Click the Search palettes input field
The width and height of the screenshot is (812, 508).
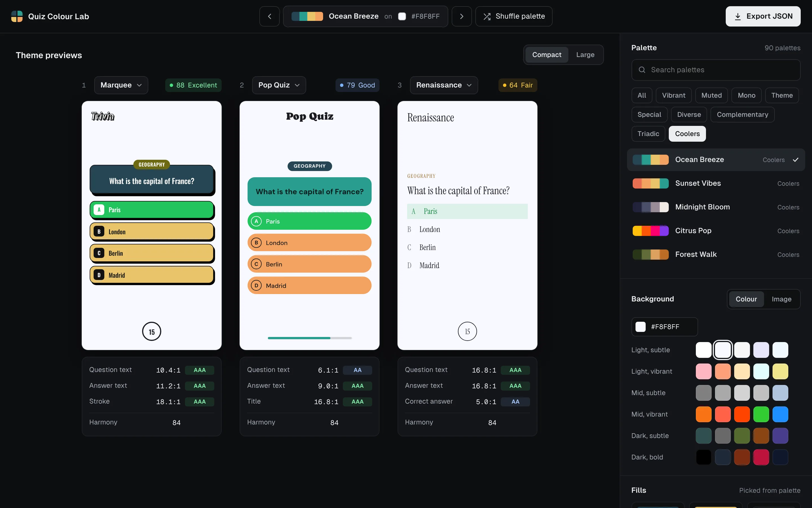click(x=716, y=70)
